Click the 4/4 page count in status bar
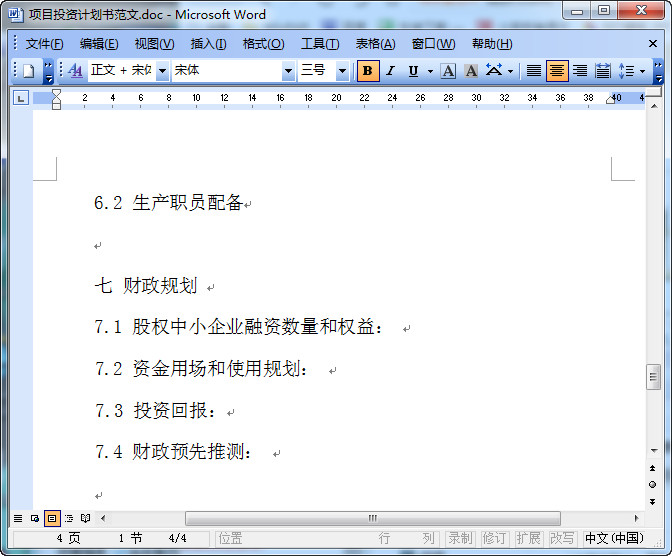The image size is (672, 556). pyautogui.click(x=177, y=538)
